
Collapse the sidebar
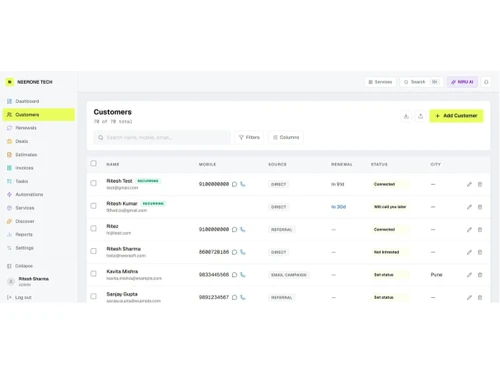click(20, 266)
